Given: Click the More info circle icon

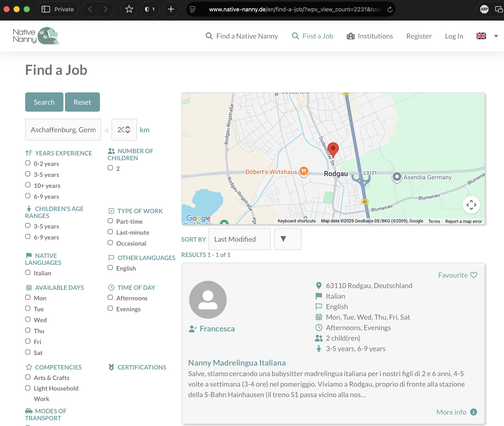Looking at the screenshot, I should tap(474, 412).
